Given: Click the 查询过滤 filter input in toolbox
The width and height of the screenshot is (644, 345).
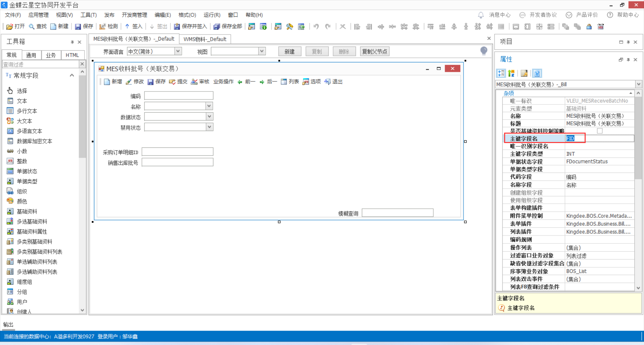Looking at the screenshot, I should click(41, 64).
